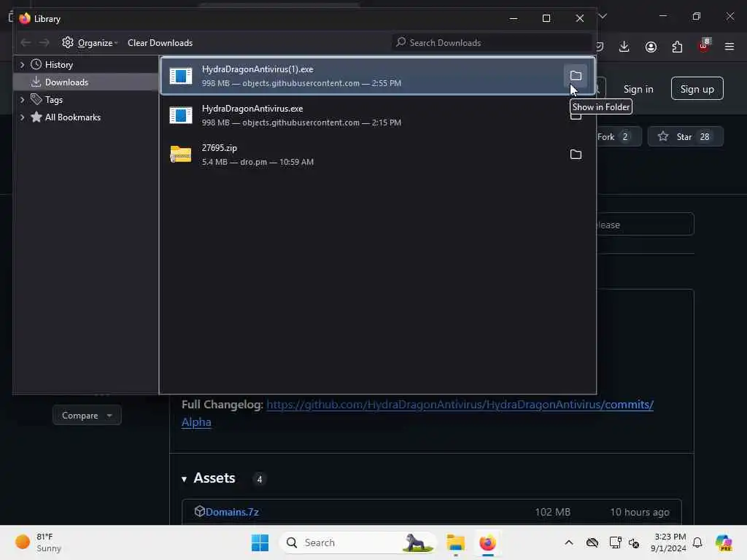Go forward in the Library window

coord(44,43)
